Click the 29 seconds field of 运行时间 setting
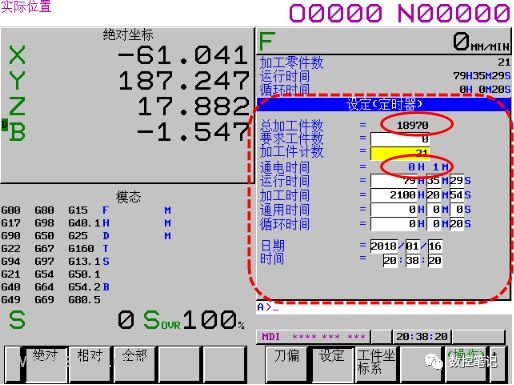Viewport: 514px width, 385px height. 457,181
